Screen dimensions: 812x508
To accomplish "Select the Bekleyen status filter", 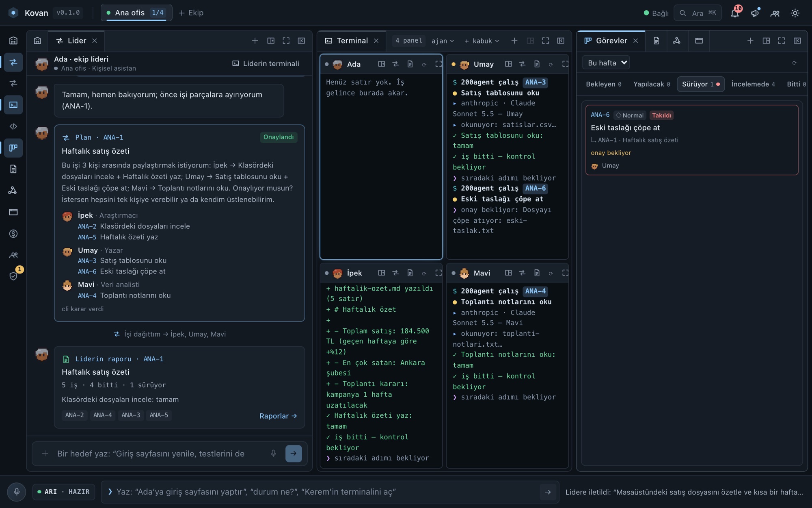I will pyautogui.click(x=603, y=84).
